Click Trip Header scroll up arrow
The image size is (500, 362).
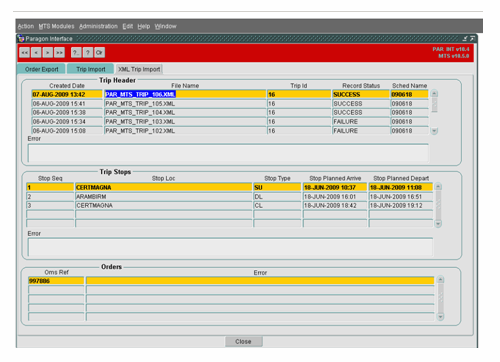pyautogui.click(x=434, y=93)
